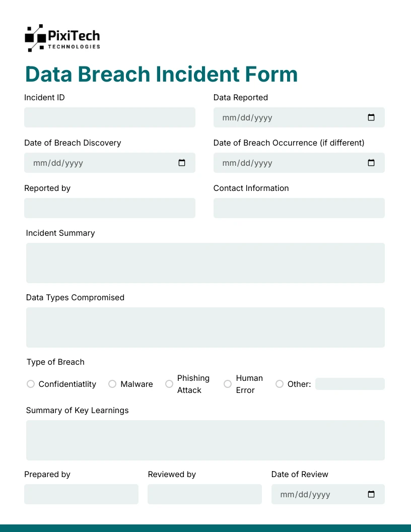The height and width of the screenshot is (532, 411).
Task: Choose Phishing Attack as breach type
Action: [x=169, y=384]
